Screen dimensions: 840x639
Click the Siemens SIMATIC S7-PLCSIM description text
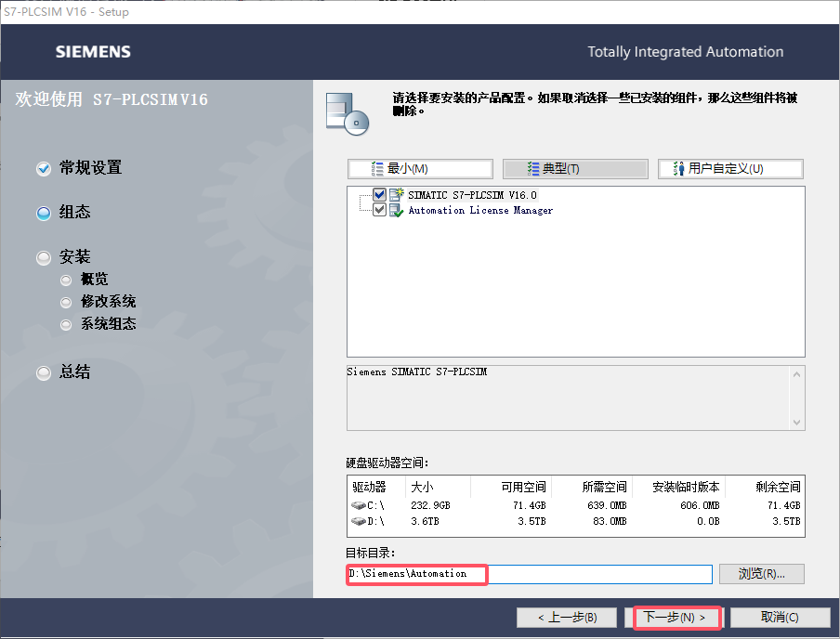pyautogui.click(x=417, y=372)
